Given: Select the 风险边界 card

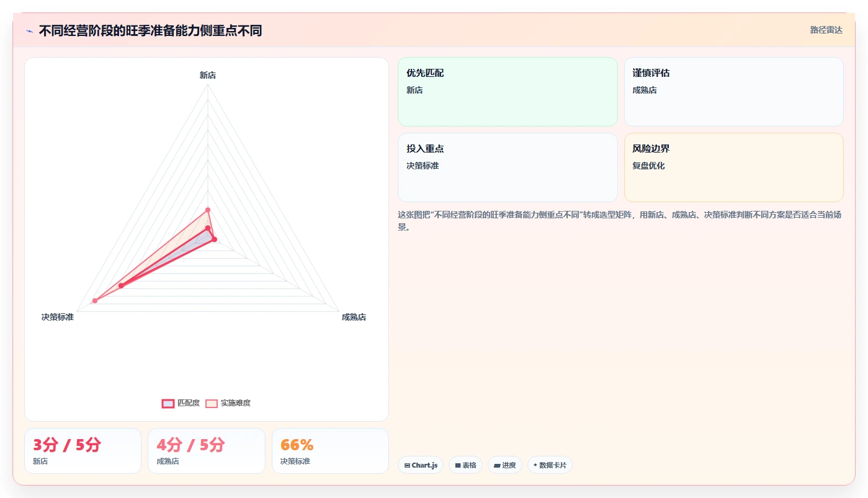Looking at the screenshot, I should tap(734, 167).
